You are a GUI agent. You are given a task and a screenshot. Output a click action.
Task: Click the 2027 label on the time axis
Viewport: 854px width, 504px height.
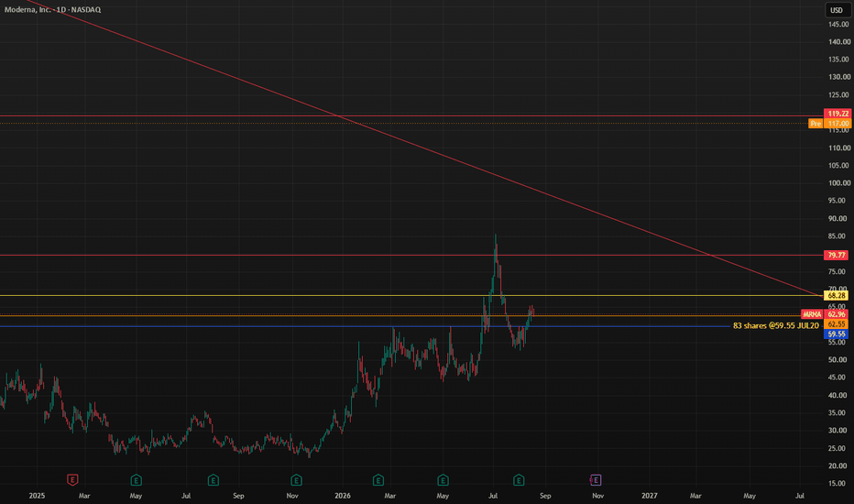point(650,496)
